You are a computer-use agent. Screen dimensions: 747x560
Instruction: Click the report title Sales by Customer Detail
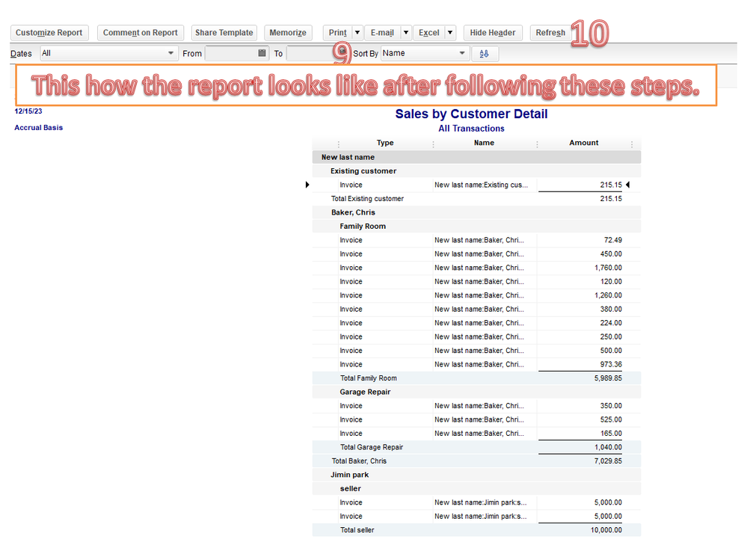471,114
